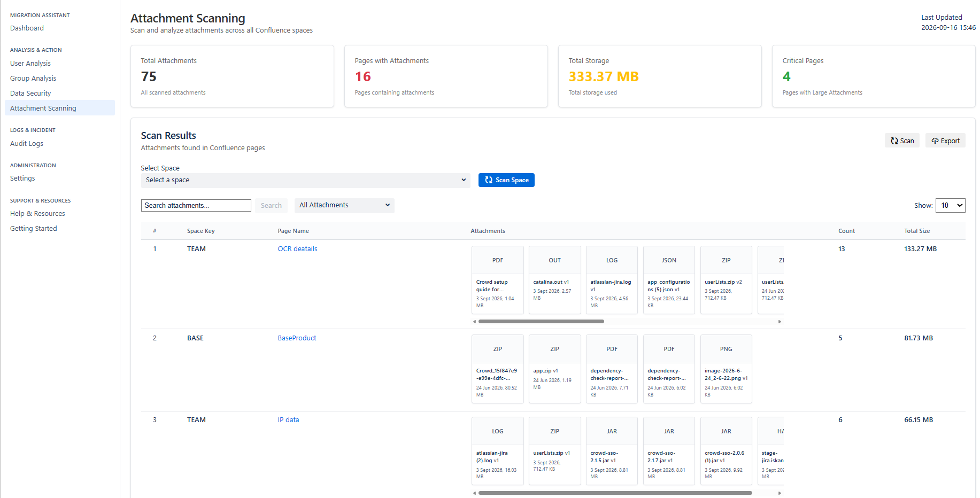This screenshot has width=980, height=498.
Task: Open Crowd_15f847e9 ZIP attachment card
Action: click(x=498, y=369)
